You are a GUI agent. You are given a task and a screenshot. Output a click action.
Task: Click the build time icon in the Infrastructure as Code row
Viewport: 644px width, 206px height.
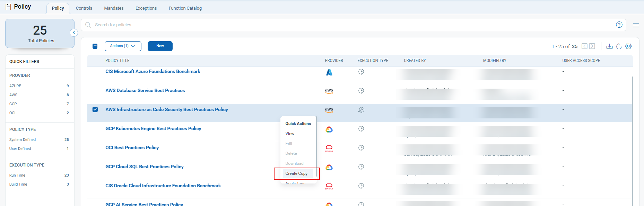361,110
